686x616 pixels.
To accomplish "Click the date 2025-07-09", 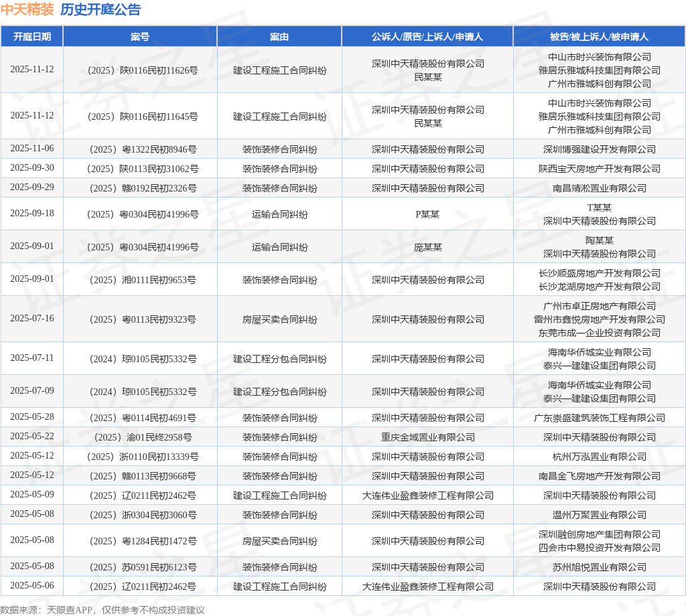I will pyautogui.click(x=32, y=390).
